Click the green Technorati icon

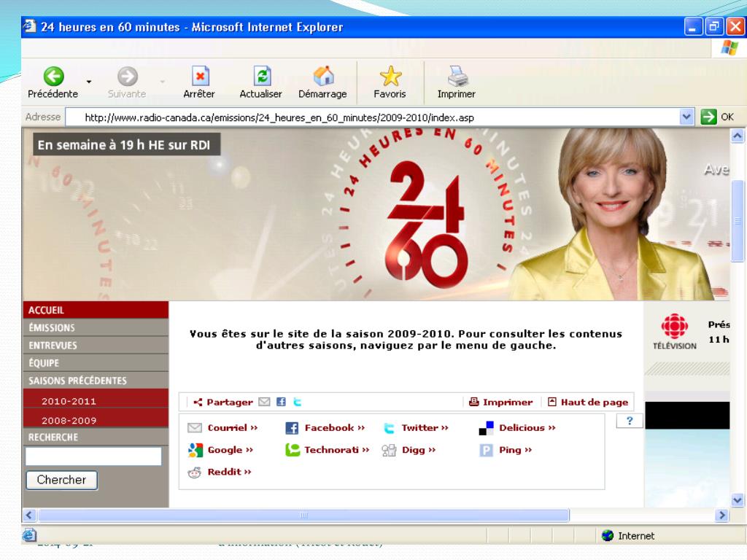point(293,450)
